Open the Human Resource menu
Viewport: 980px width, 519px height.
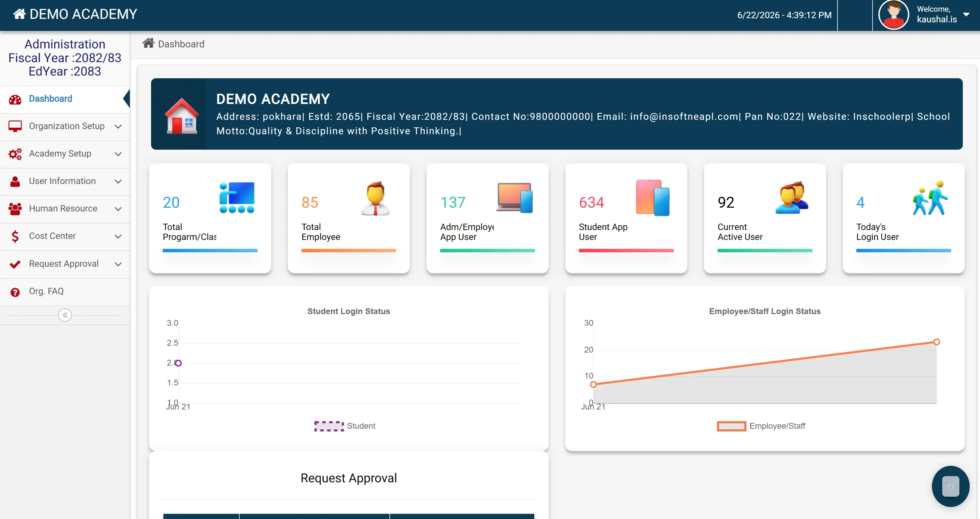pyautogui.click(x=65, y=208)
